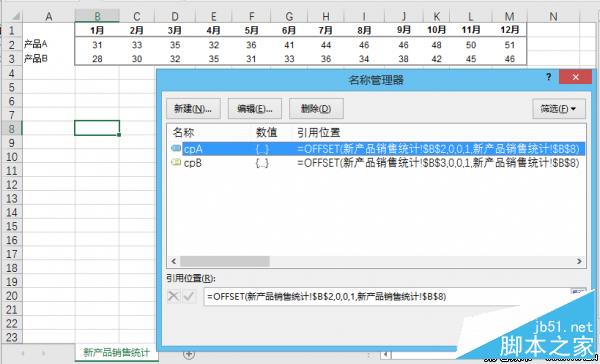Click the name list horizontal scrollbar thumb
The image size is (600, 364).
tap(225, 261)
